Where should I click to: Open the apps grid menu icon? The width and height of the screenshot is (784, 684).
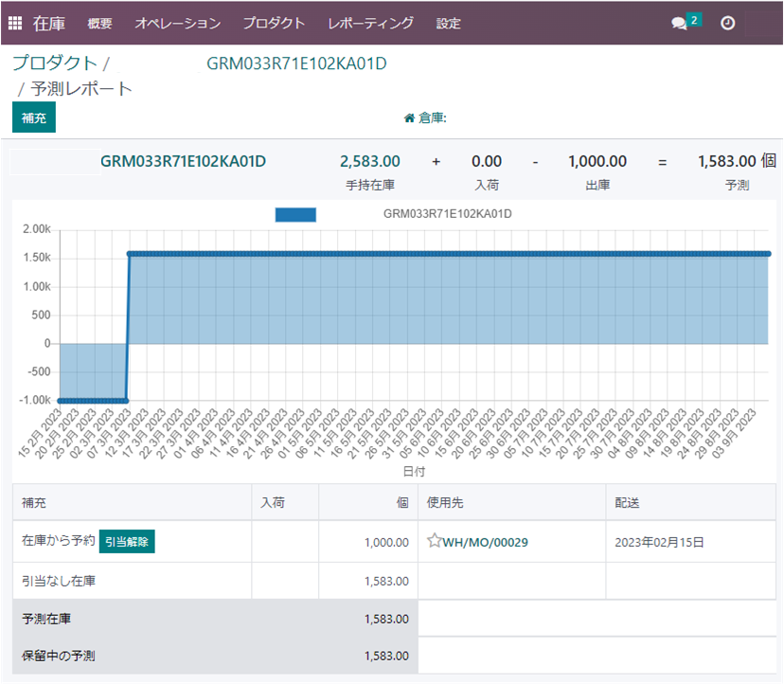(15, 23)
